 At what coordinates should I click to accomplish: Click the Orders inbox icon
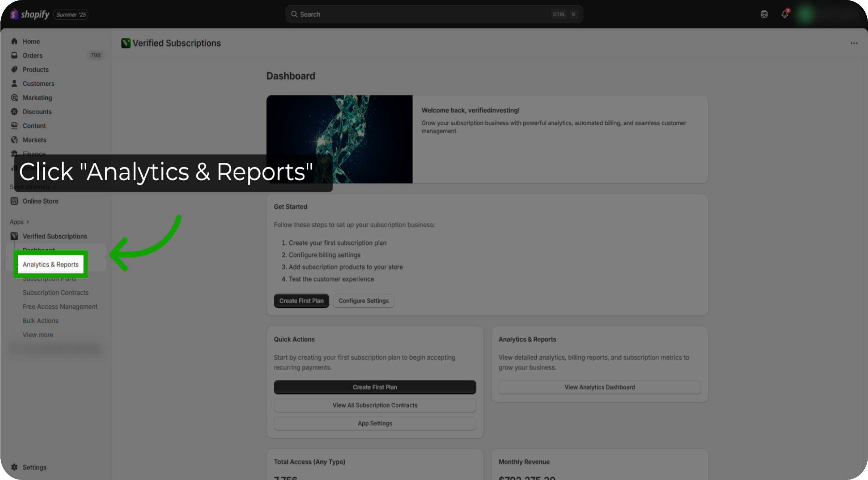pyautogui.click(x=14, y=55)
